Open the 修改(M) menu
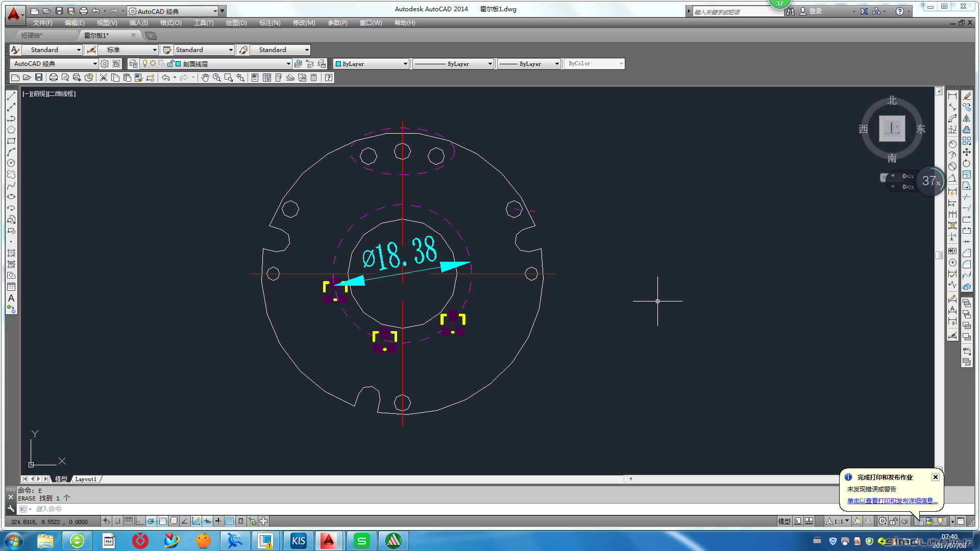Screen dimensions: 980x551 point(304,23)
